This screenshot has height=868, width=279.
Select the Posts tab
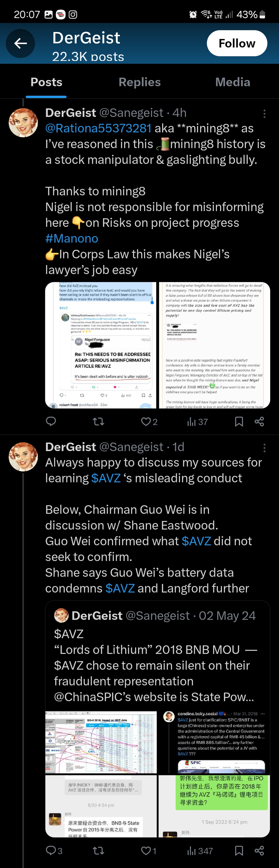(46, 82)
